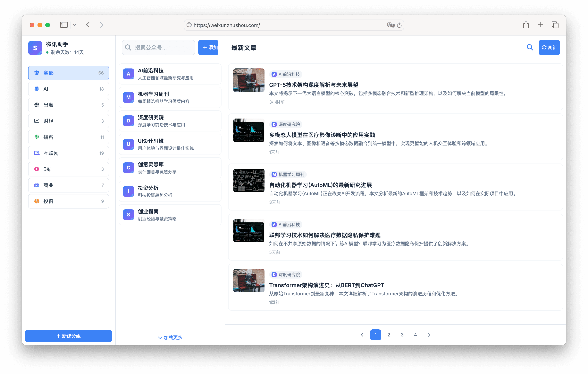The height and width of the screenshot is (374, 588).
Task: Select the AI category in sidebar
Action: coord(68,89)
